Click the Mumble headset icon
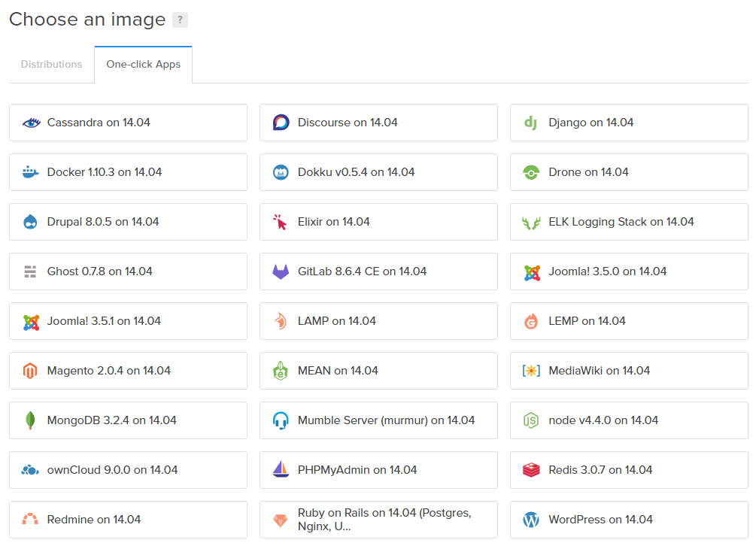 pyautogui.click(x=281, y=420)
